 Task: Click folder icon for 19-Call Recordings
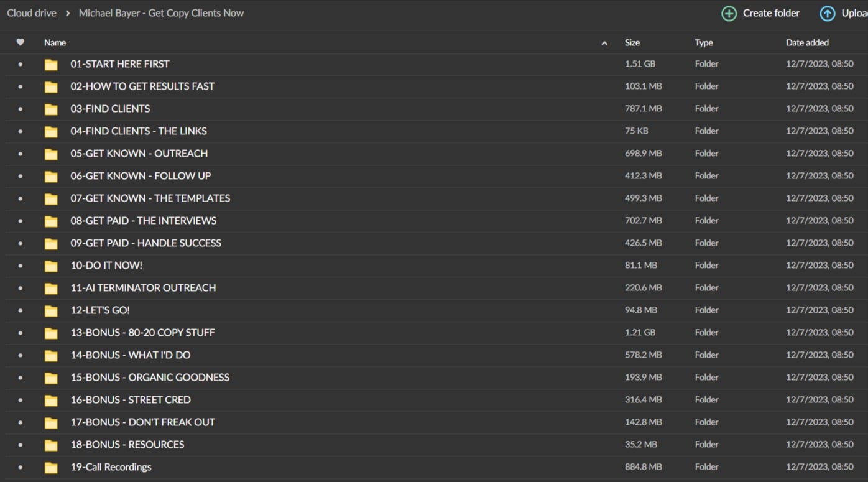[51, 467]
